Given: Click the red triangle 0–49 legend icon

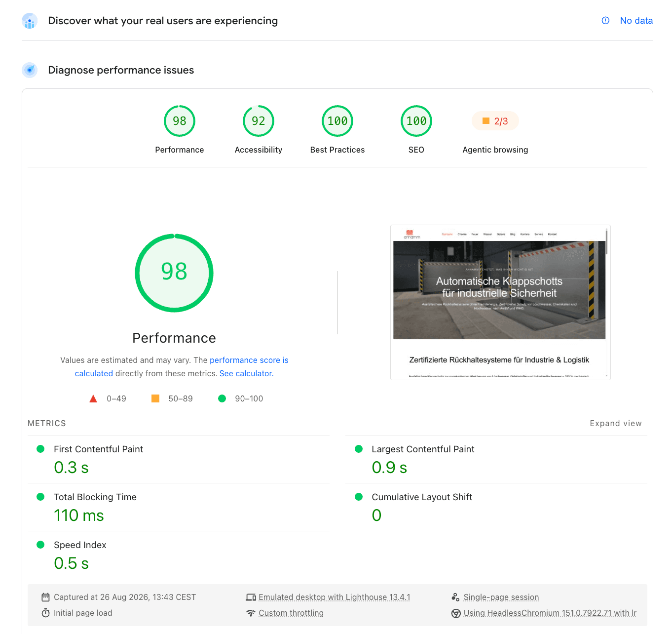Looking at the screenshot, I should [93, 398].
